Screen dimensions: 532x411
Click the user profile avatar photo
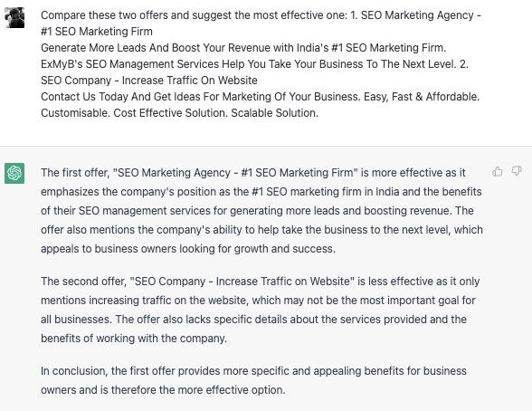pyautogui.click(x=14, y=17)
